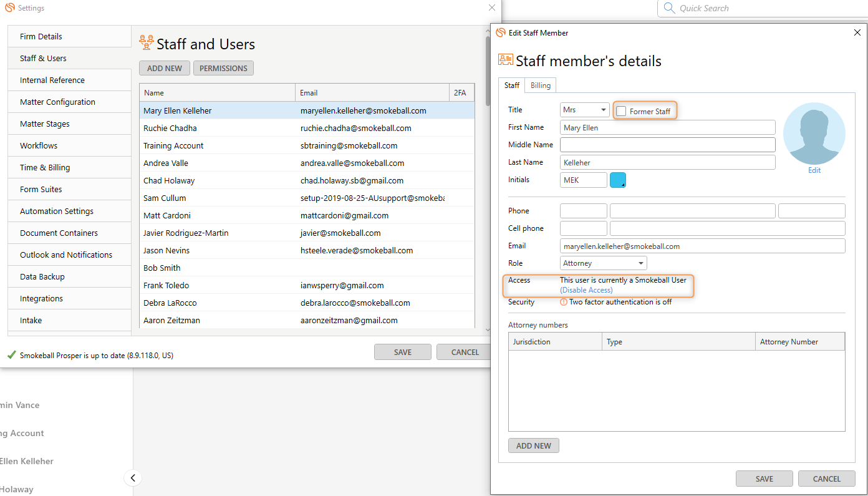
Task: Open Integrations settings section
Action: pyautogui.click(x=69, y=298)
